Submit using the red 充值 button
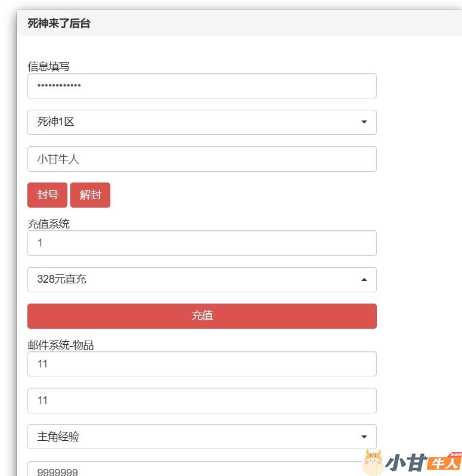The height and width of the screenshot is (476, 462). pyautogui.click(x=201, y=316)
